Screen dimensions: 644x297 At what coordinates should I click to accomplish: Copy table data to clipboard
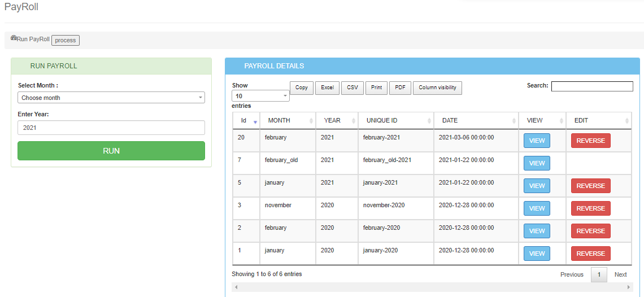302,88
